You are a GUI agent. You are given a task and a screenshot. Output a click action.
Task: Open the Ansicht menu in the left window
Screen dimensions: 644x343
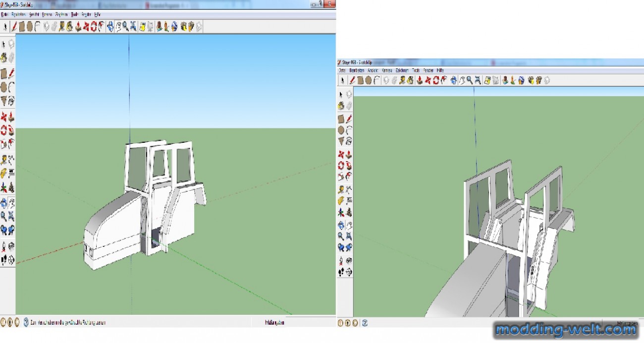[34, 15]
